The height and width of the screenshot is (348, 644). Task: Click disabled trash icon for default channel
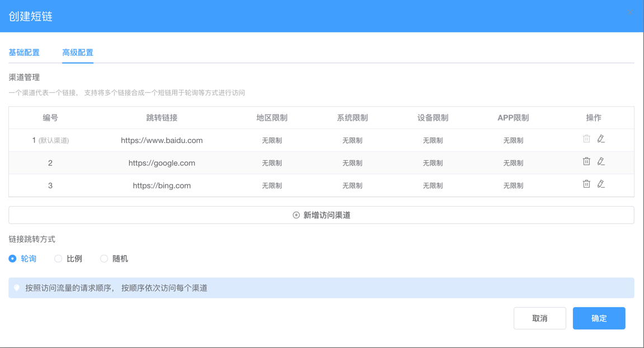tap(586, 139)
